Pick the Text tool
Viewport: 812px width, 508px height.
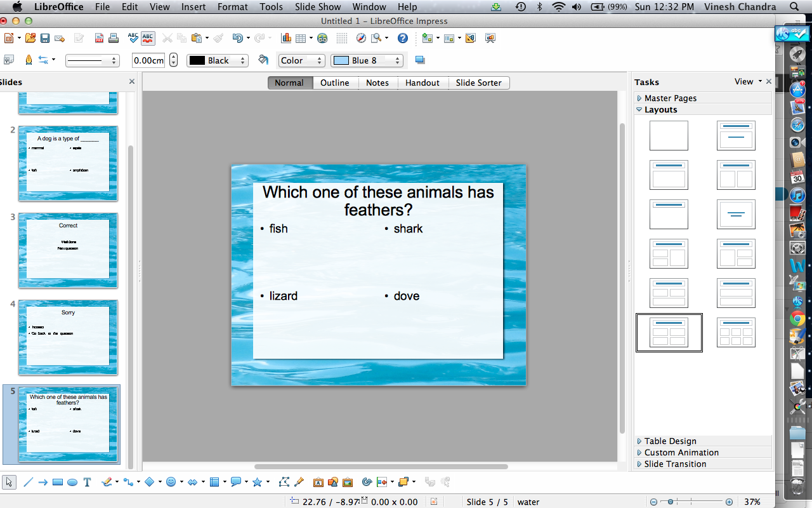click(x=88, y=483)
